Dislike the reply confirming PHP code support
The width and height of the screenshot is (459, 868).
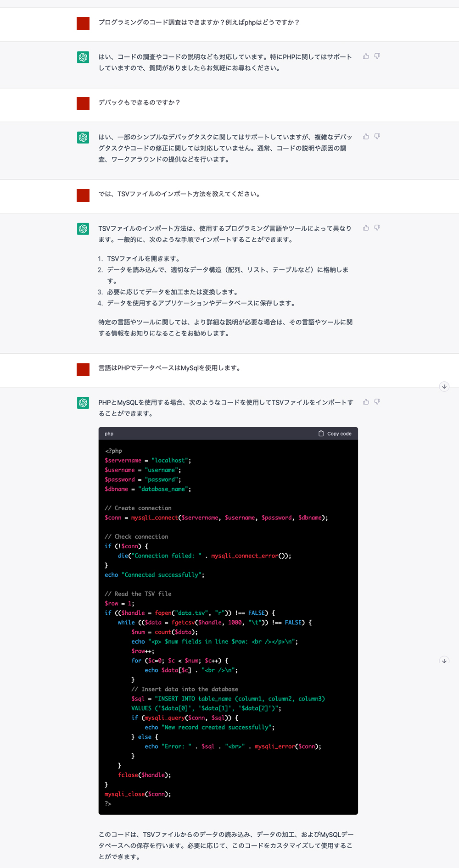(377, 56)
